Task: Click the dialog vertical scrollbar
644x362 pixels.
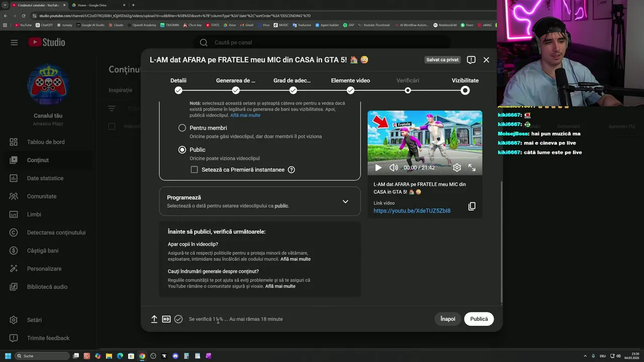Action: [501, 241]
